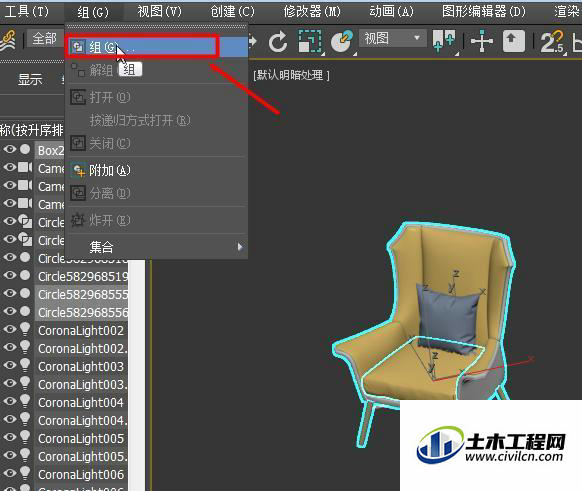Click the select and manipulate crosshair icon
This screenshot has height=491, width=582.
tap(481, 41)
